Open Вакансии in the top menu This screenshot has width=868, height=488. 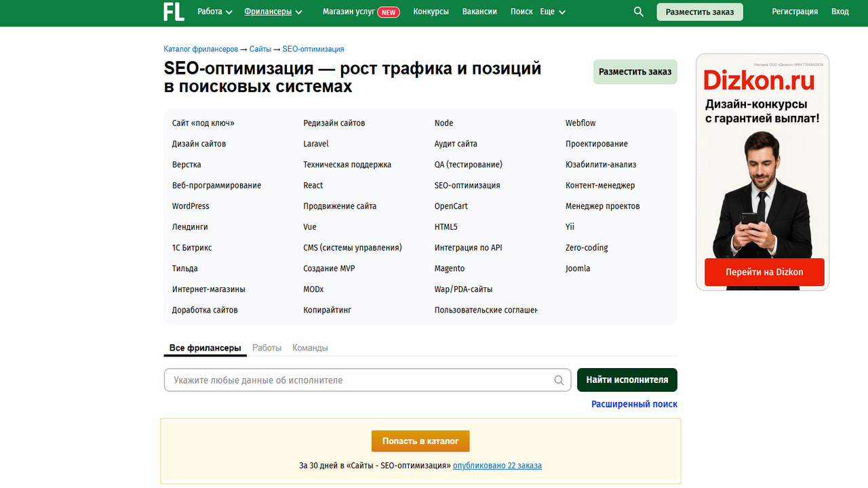pos(479,12)
